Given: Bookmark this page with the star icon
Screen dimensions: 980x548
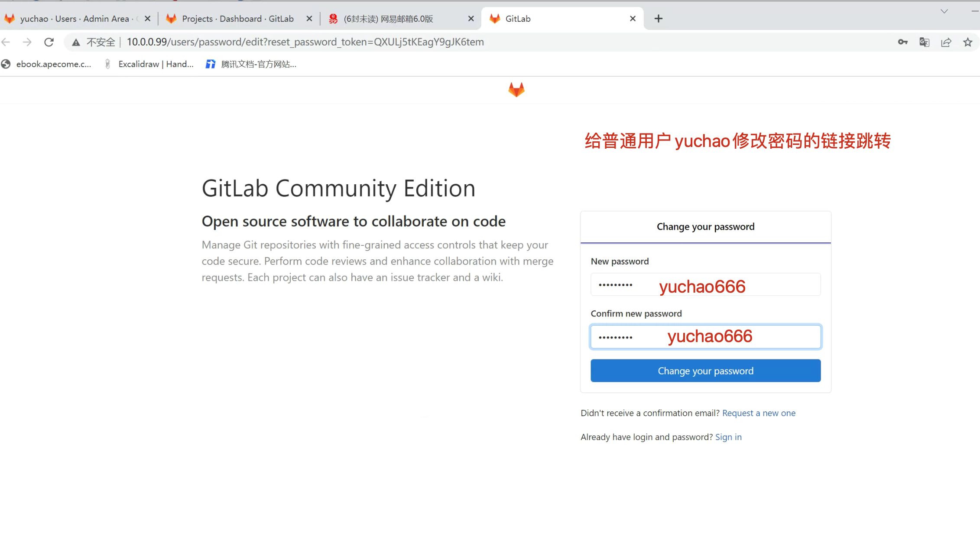Looking at the screenshot, I should point(967,42).
